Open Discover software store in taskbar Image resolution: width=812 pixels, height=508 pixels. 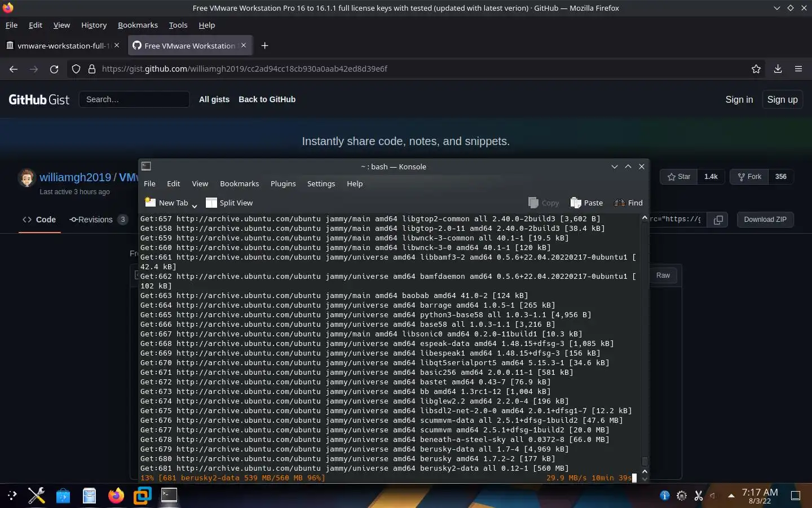[x=63, y=496]
